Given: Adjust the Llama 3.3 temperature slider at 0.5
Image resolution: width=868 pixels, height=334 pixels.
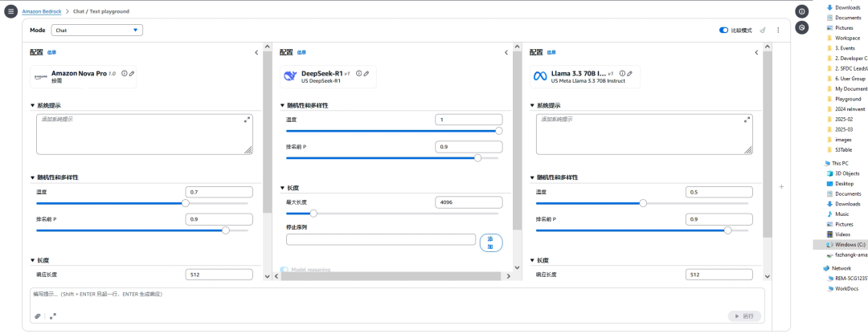Looking at the screenshot, I should pyautogui.click(x=643, y=203).
